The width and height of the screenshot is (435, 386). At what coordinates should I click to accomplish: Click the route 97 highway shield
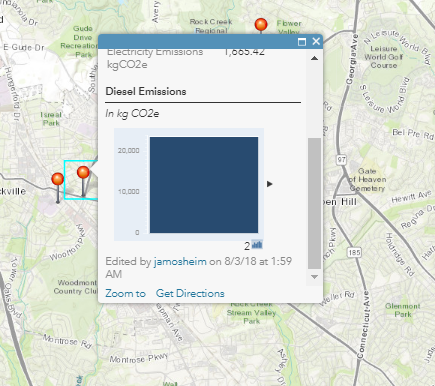coord(341,160)
